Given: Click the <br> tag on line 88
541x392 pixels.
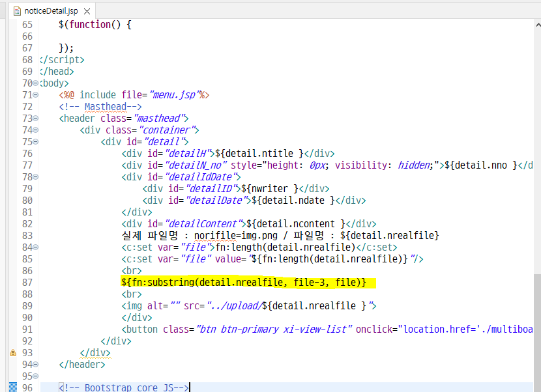Looking at the screenshot, I should (x=132, y=294).
